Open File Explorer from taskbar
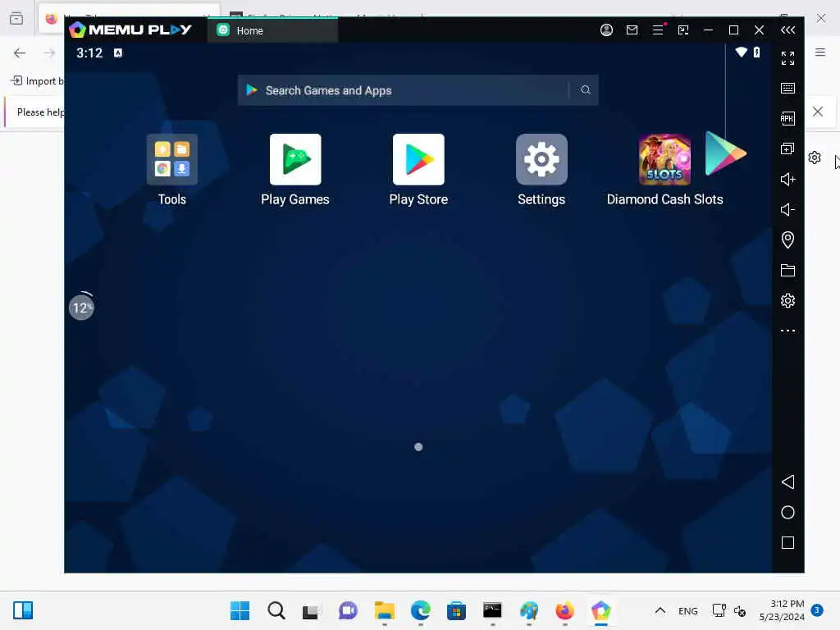840x630 pixels. 384,610
